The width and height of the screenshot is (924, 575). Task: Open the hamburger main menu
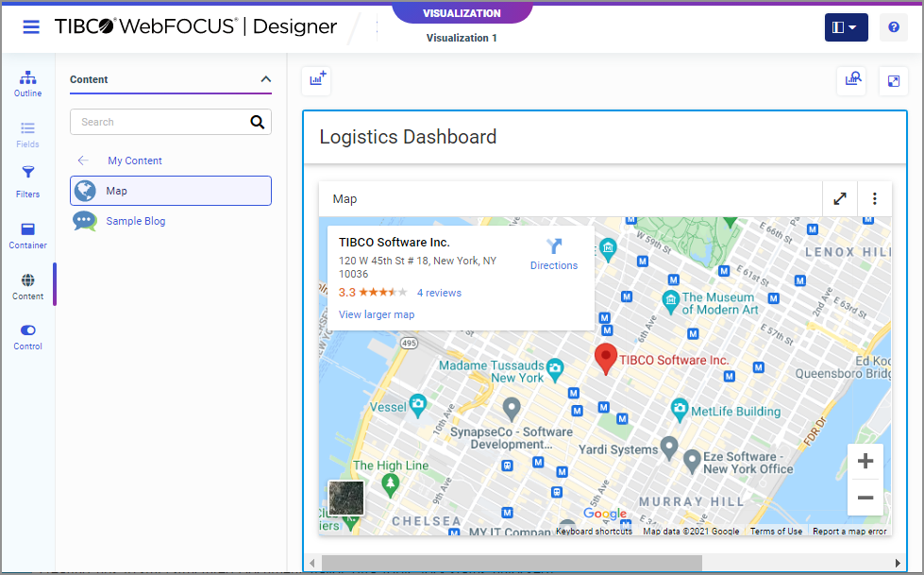[x=30, y=26]
